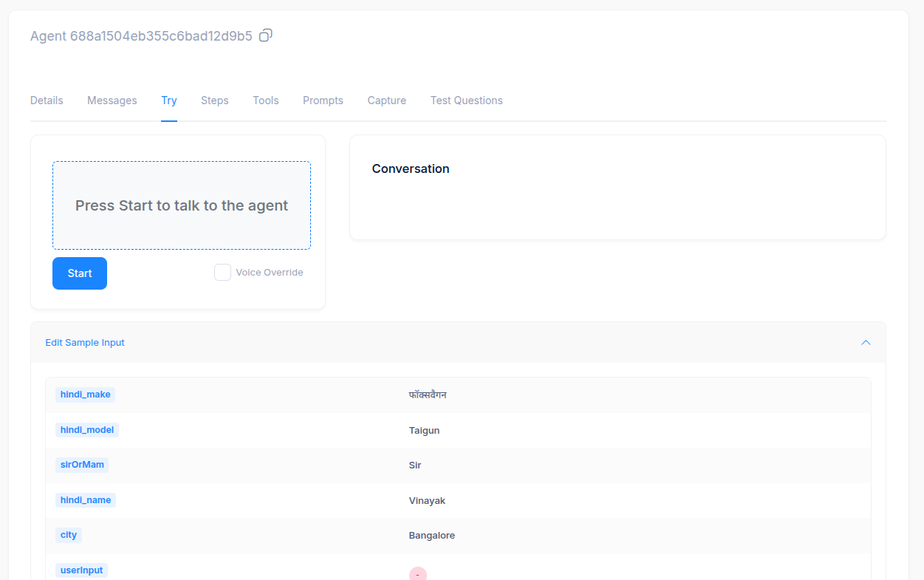Viewport: 924px width, 580px height.
Task: Select the Sir value
Action: pyautogui.click(x=415, y=465)
